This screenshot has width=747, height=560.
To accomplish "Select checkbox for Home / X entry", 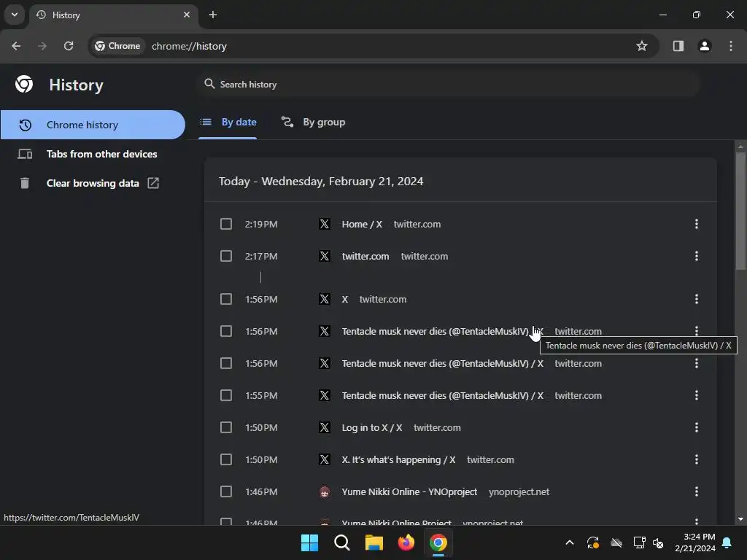I will pyautogui.click(x=226, y=224).
